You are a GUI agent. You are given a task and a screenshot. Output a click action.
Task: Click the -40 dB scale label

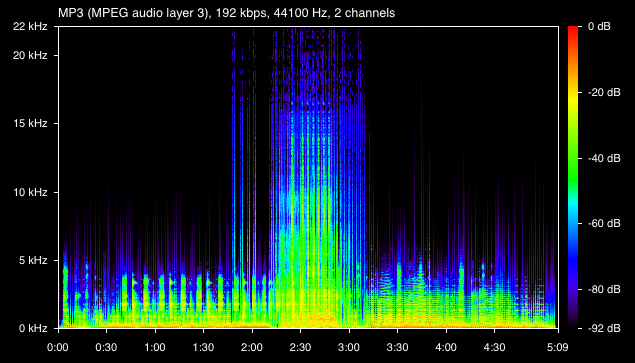[x=604, y=158]
